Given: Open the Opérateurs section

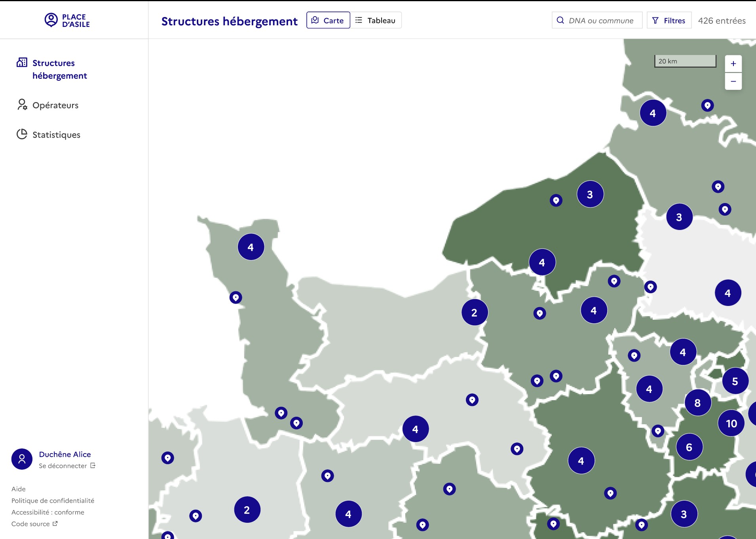Looking at the screenshot, I should click(55, 105).
